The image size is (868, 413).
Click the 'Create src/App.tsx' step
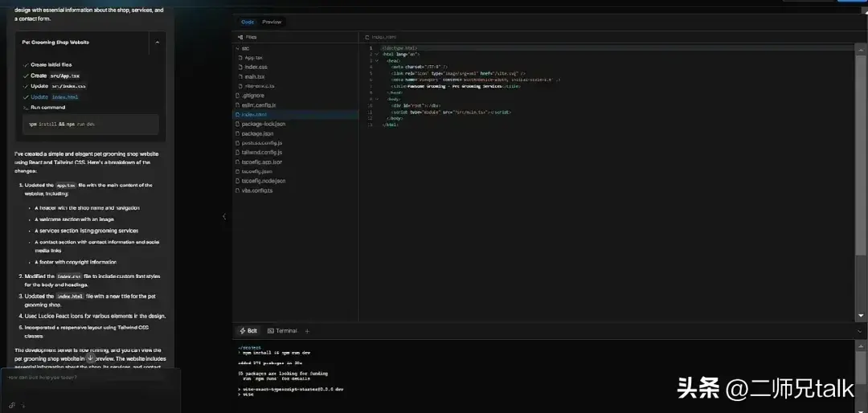point(55,76)
